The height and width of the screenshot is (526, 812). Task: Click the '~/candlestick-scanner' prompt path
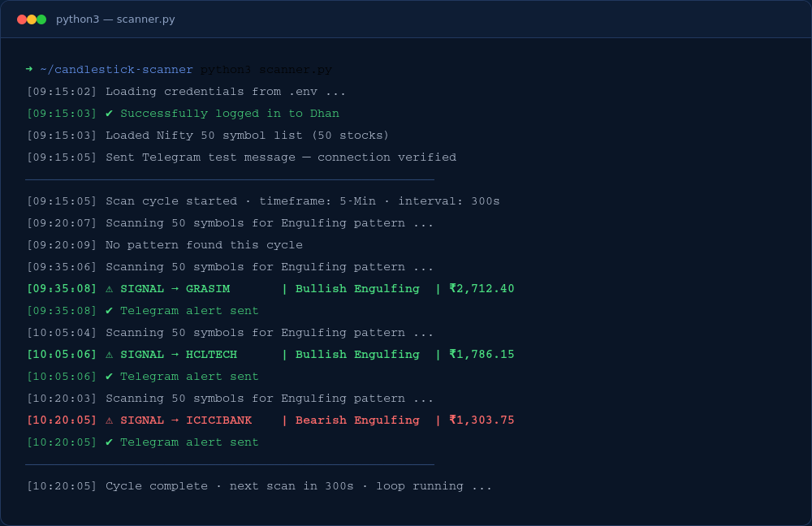click(x=116, y=69)
